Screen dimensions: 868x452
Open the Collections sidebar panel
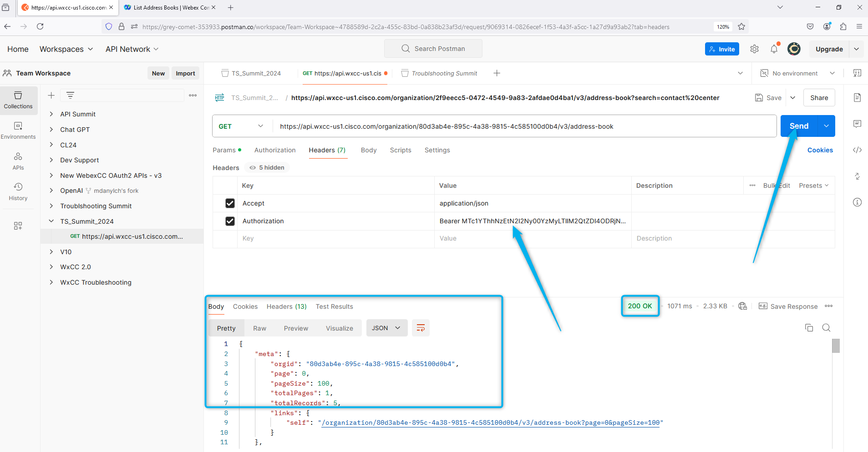pyautogui.click(x=18, y=100)
